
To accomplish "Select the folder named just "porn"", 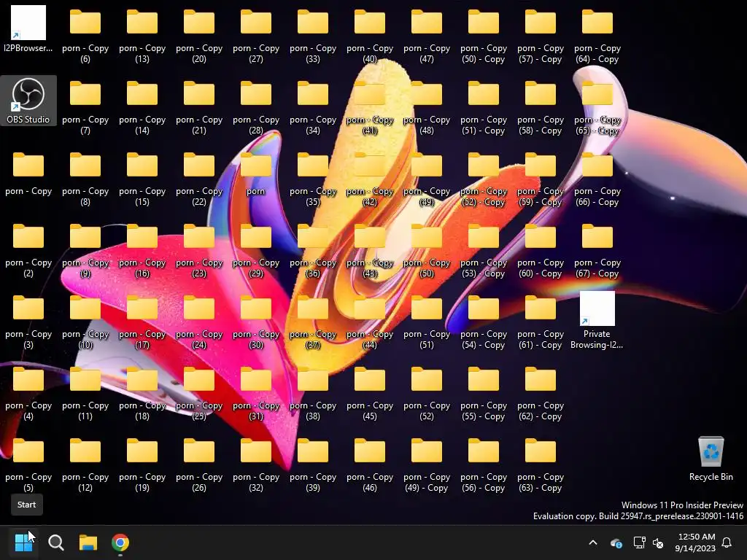I will 256,174.
